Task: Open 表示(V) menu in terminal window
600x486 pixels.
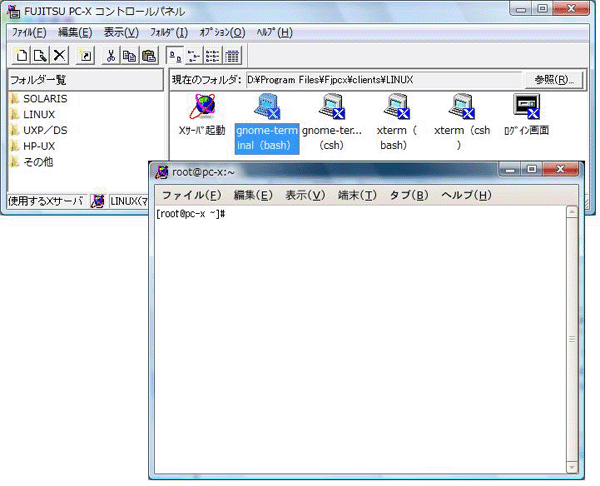Action: click(x=305, y=196)
